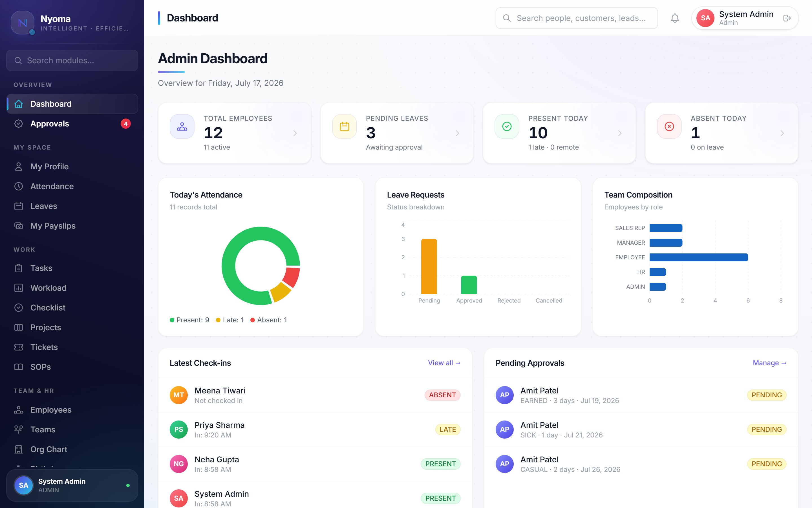The height and width of the screenshot is (508, 812).
Task: Click the Pending Leaves calendar icon
Action: (344, 127)
